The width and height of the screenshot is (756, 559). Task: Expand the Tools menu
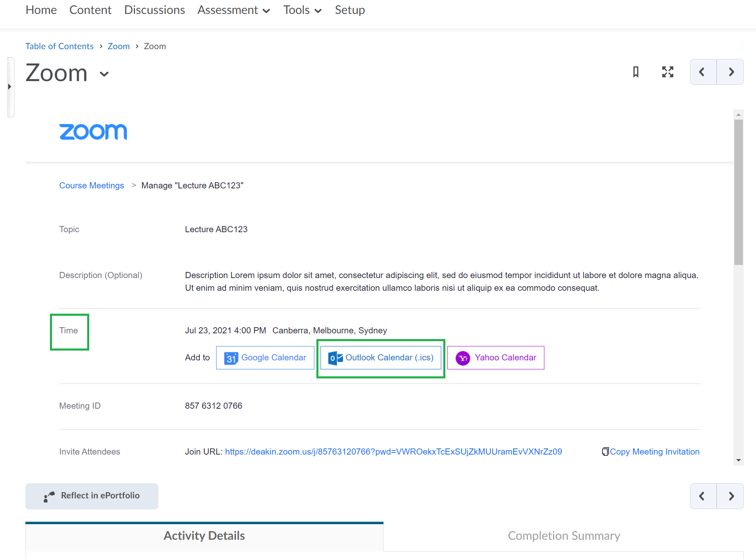tap(302, 10)
